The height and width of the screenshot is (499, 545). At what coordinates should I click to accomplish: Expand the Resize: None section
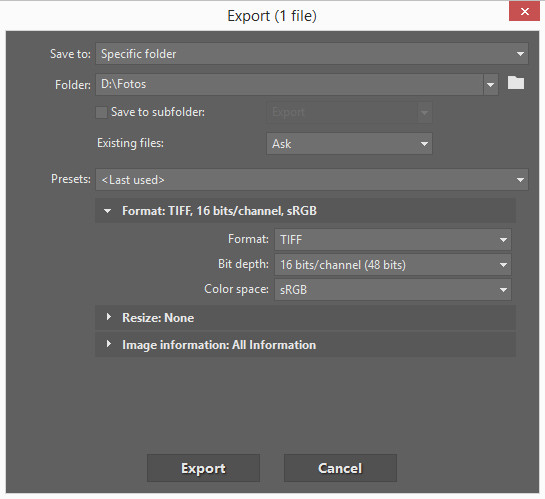(109, 317)
